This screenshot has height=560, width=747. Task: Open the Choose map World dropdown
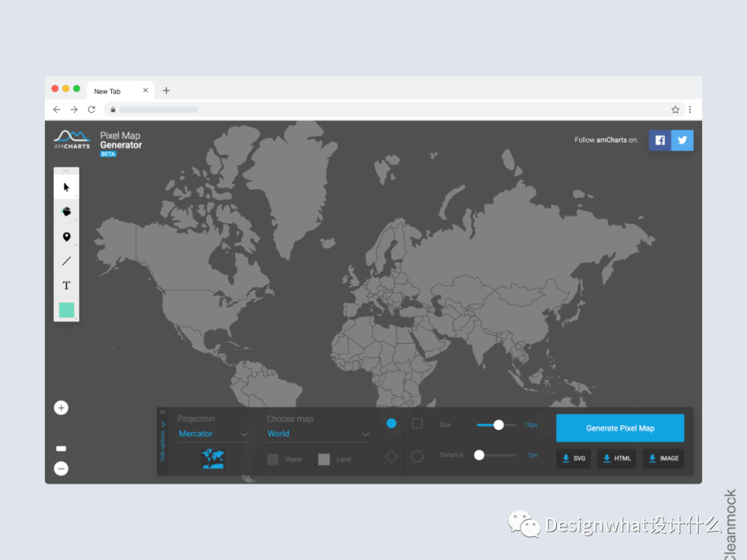pyautogui.click(x=317, y=433)
